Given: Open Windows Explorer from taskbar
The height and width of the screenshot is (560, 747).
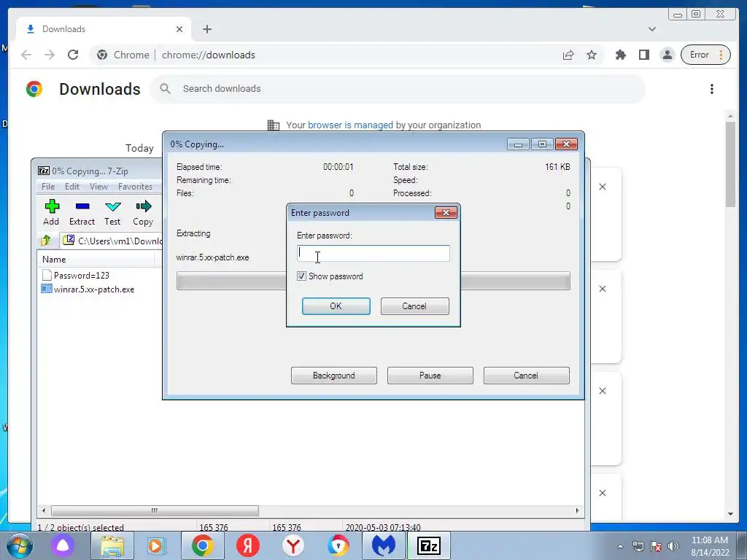Looking at the screenshot, I should [x=112, y=545].
